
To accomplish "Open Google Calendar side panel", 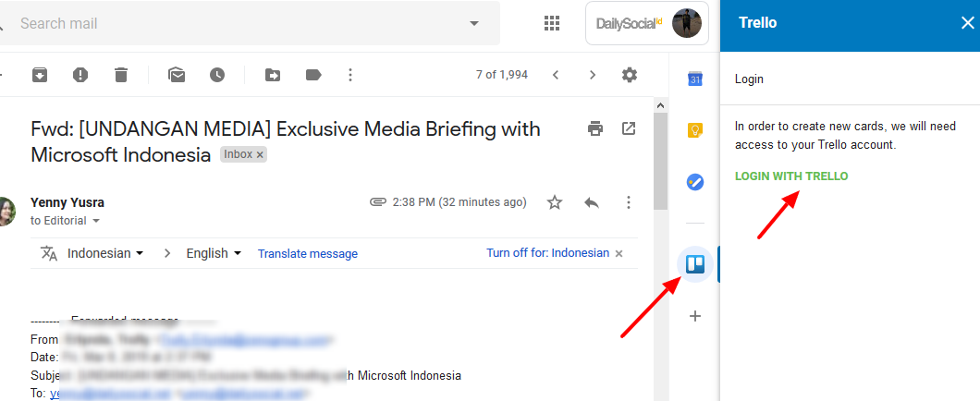I will pos(695,79).
